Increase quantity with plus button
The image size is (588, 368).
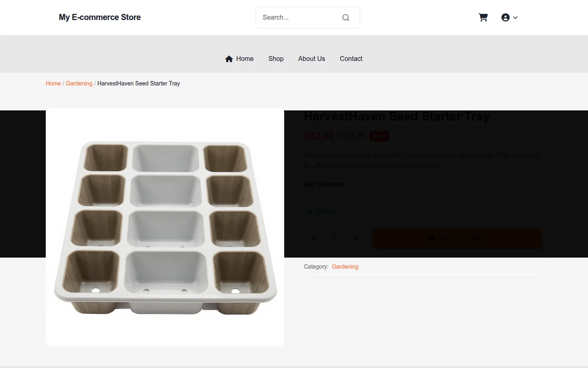coord(356,239)
